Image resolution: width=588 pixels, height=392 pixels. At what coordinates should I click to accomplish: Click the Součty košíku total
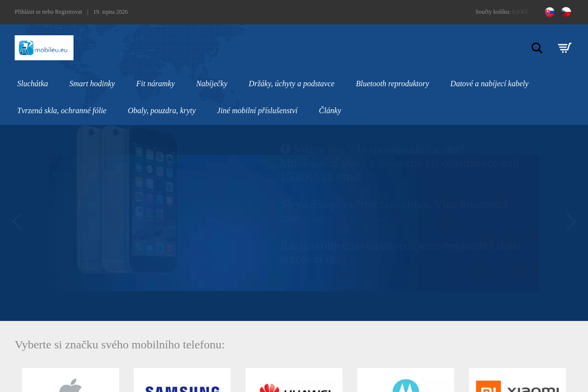click(x=501, y=12)
